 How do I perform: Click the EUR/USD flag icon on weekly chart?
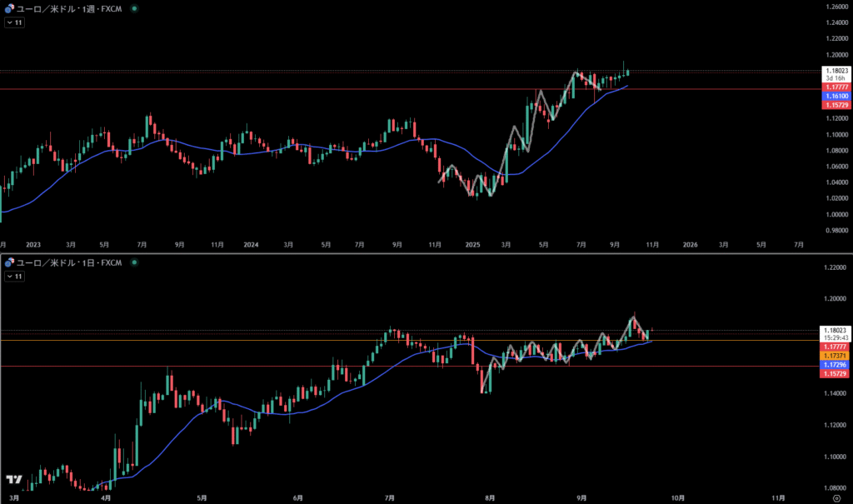click(x=7, y=7)
